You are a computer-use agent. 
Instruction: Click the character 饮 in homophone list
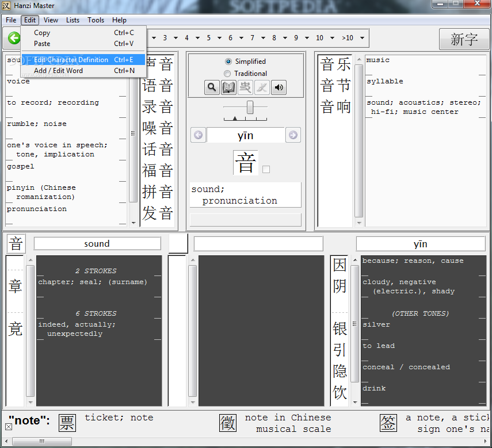pyautogui.click(x=340, y=393)
